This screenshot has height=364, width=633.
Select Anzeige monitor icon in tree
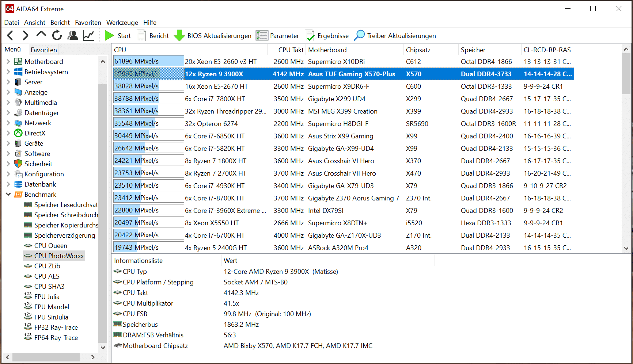(18, 92)
